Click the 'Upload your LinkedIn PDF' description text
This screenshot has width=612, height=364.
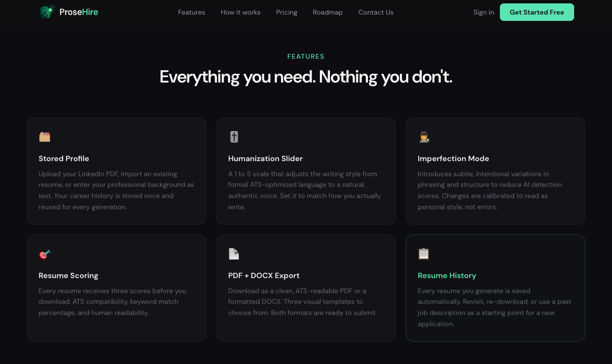116,190
